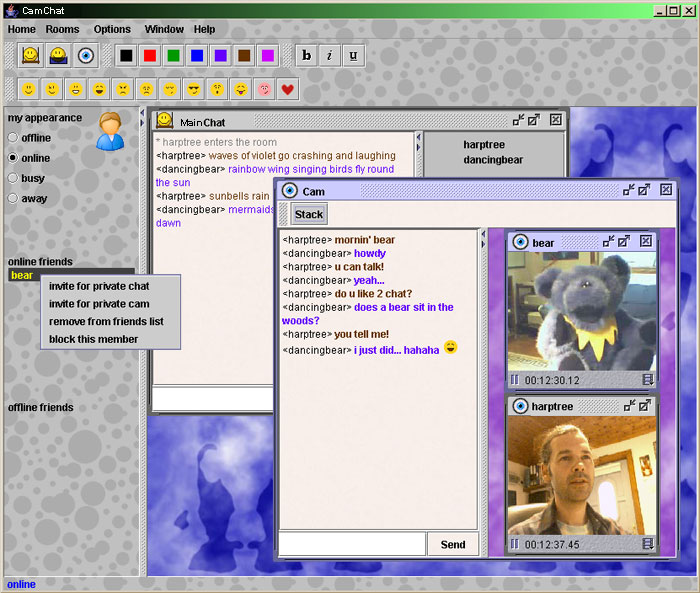Click the Cam chat message input field
The width and height of the screenshot is (700, 593).
(x=352, y=544)
